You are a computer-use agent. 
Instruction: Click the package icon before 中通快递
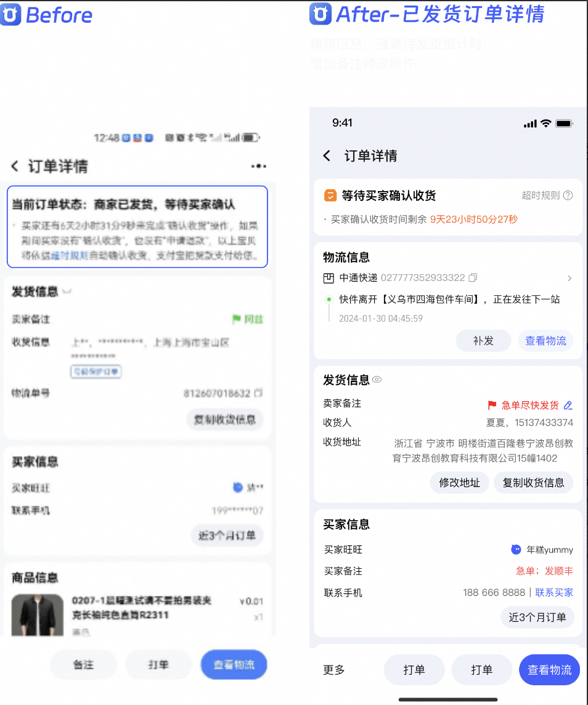tap(329, 278)
